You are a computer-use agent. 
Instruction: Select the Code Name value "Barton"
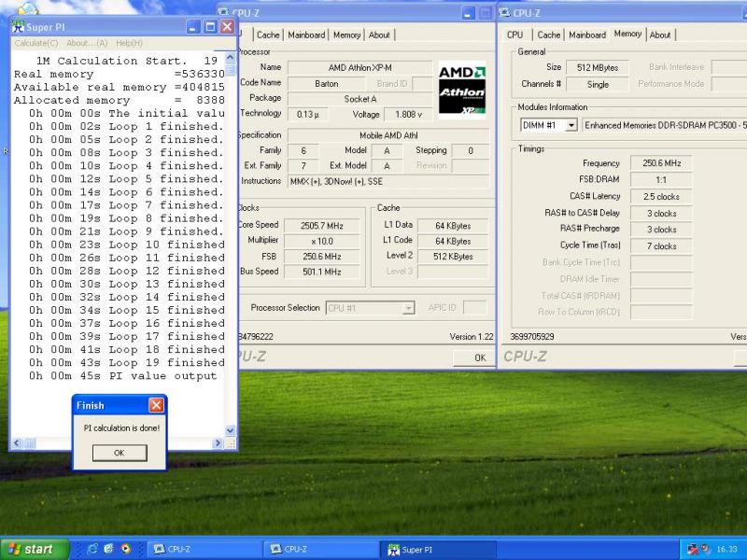coord(326,83)
